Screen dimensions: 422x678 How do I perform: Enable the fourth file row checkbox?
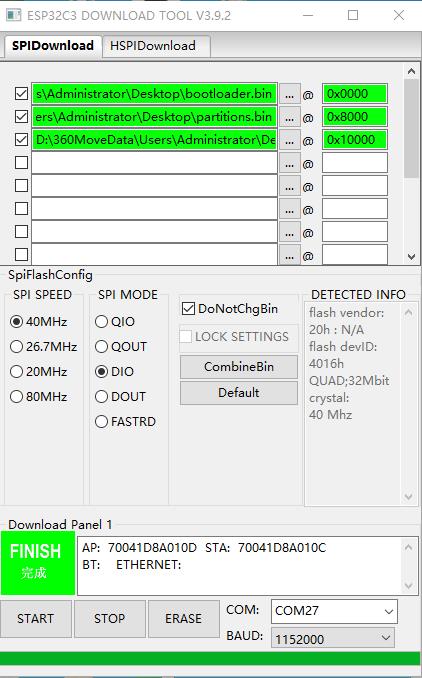[21, 163]
